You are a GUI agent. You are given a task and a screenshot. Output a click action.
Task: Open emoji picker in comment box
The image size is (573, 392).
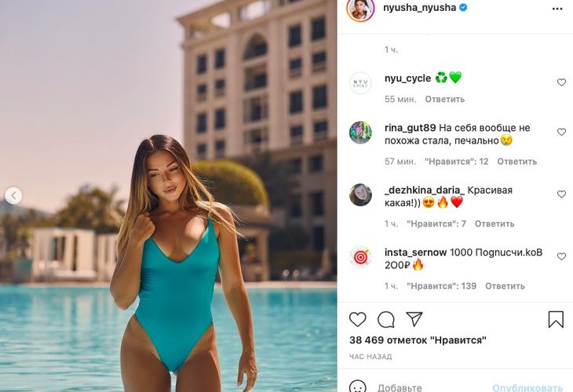[x=357, y=387]
